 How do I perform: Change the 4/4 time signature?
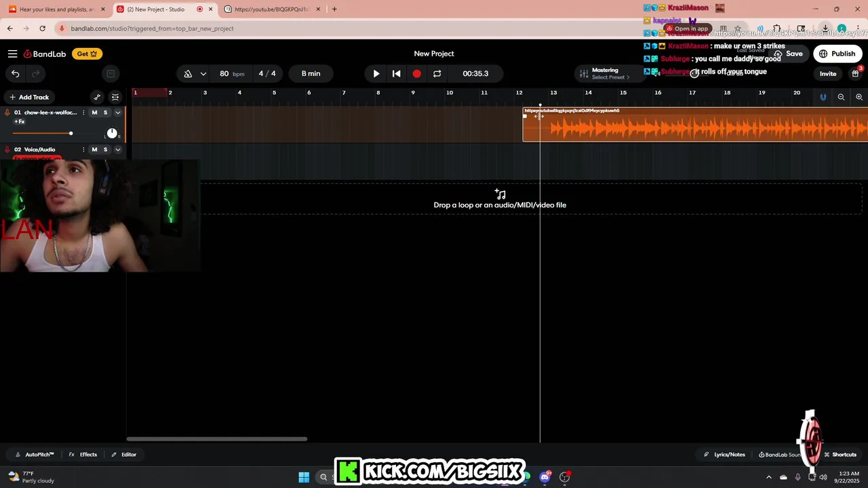tap(267, 73)
